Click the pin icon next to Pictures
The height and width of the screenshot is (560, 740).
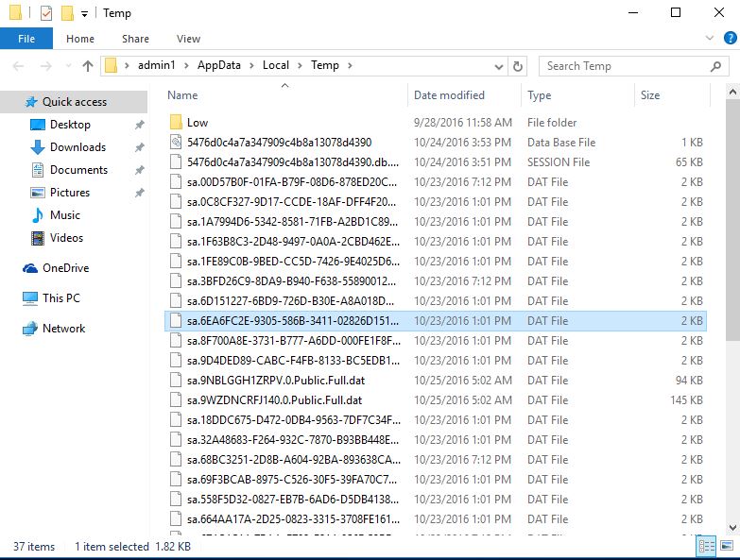[x=139, y=193]
